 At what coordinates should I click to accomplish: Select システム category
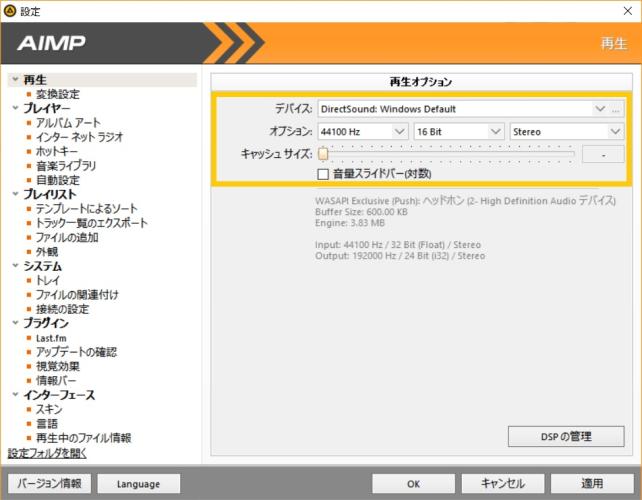pos(43,266)
